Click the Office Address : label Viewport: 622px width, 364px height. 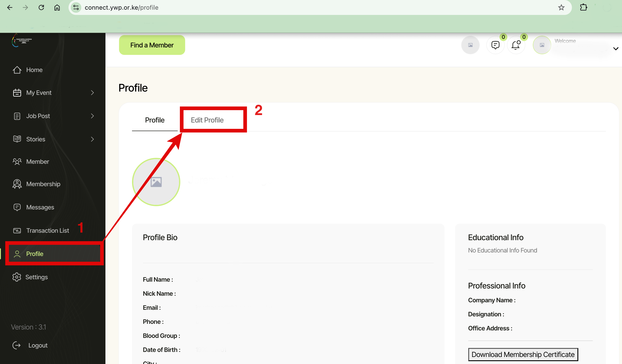point(490,328)
